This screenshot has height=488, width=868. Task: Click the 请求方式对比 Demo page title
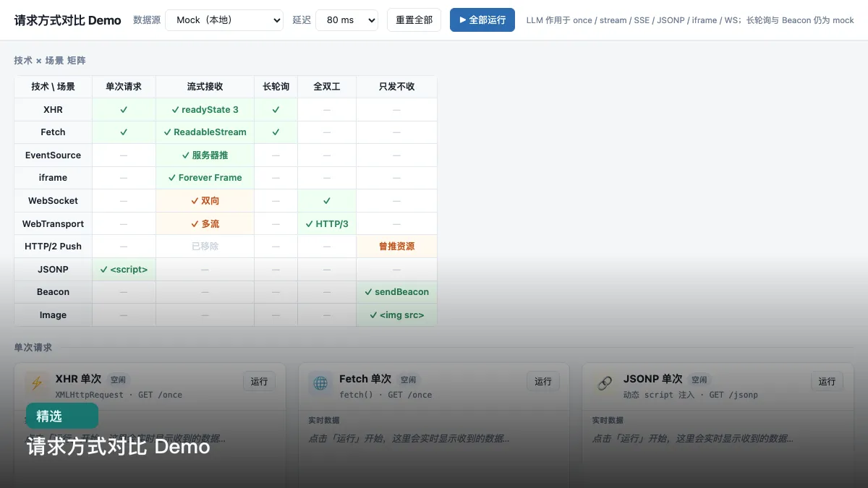[x=68, y=20]
